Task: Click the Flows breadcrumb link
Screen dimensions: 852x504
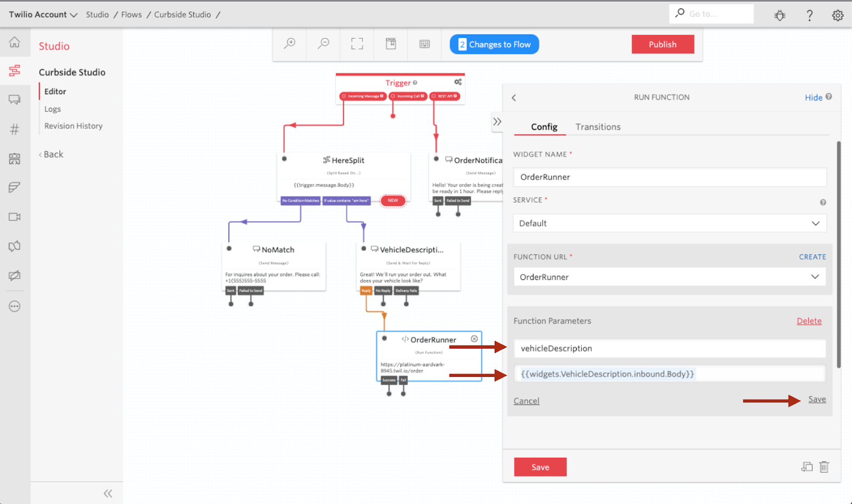Action: (132, 14)
